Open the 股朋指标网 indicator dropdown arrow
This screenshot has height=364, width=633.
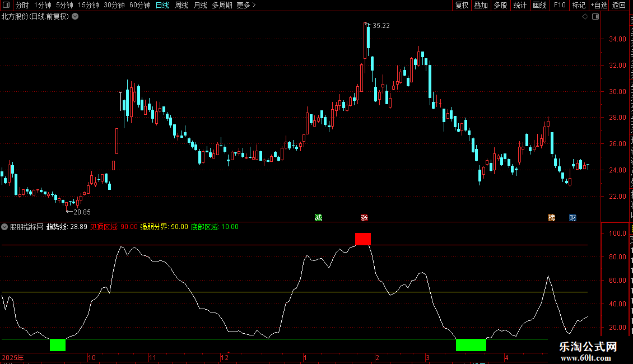coord(4,227)
